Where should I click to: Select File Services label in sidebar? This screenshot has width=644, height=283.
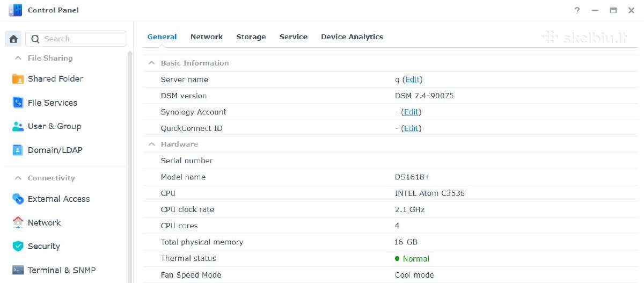[x=53, y=103]
